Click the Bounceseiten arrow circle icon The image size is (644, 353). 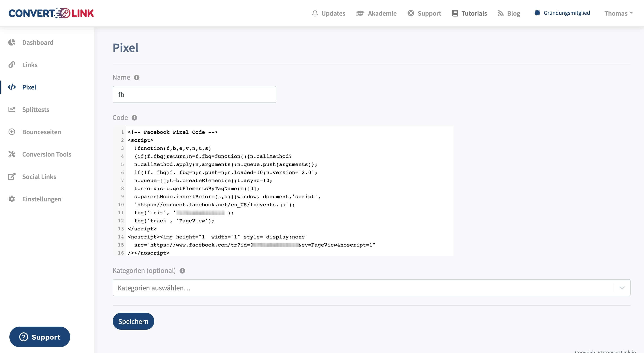point(12,132)
